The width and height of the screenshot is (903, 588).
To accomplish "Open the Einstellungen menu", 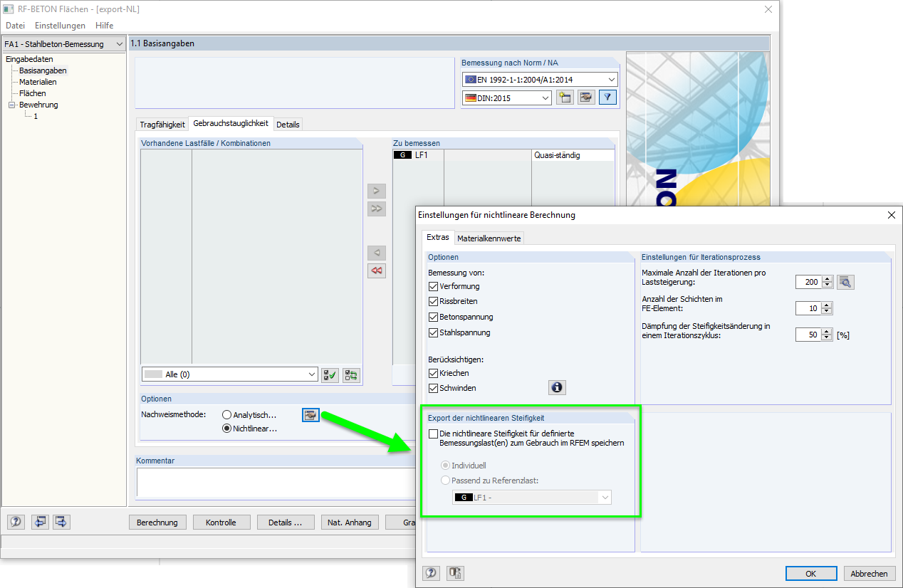I will [x=60, y=25].
